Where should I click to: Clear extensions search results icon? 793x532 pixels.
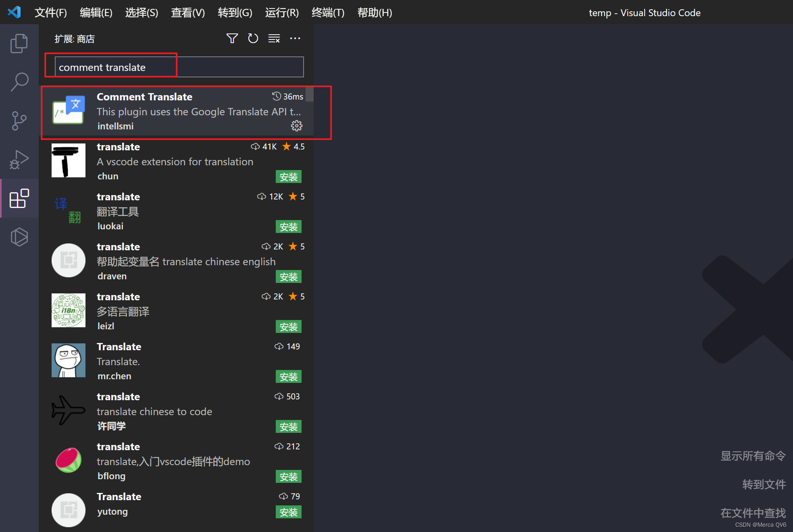[274, 39]
